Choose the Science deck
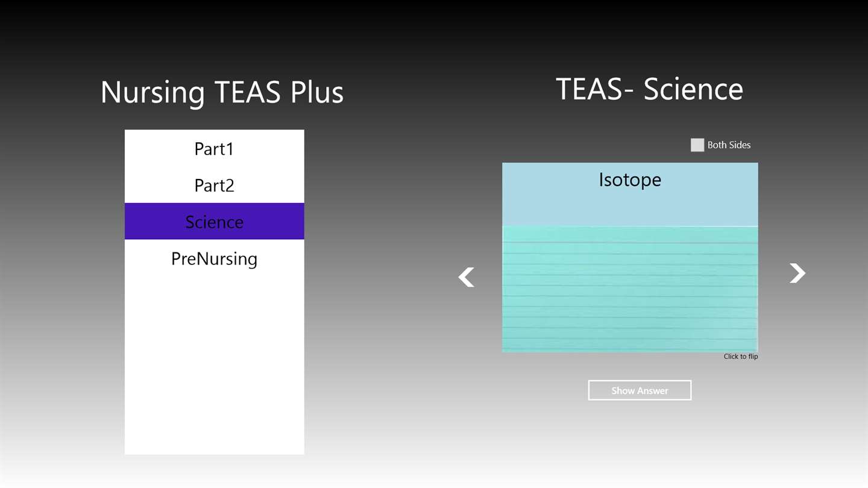The height and width of the screenshot is (488, 868). 214,221
